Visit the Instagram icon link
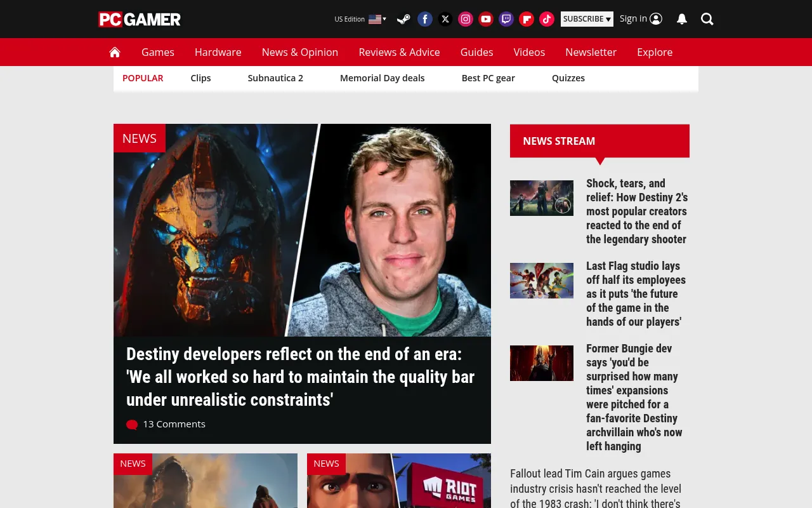This screenshot has width=812, height=508. (x=466, y=19)
